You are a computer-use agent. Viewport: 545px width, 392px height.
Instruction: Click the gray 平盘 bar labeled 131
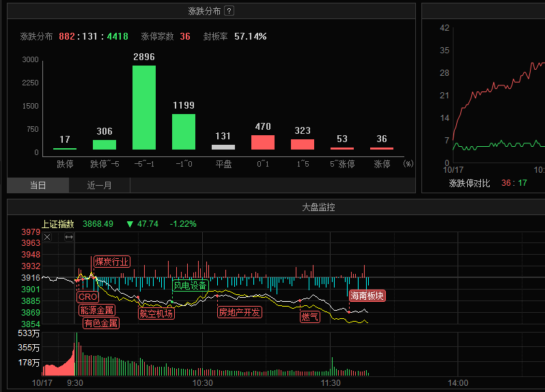click(223, 147)
